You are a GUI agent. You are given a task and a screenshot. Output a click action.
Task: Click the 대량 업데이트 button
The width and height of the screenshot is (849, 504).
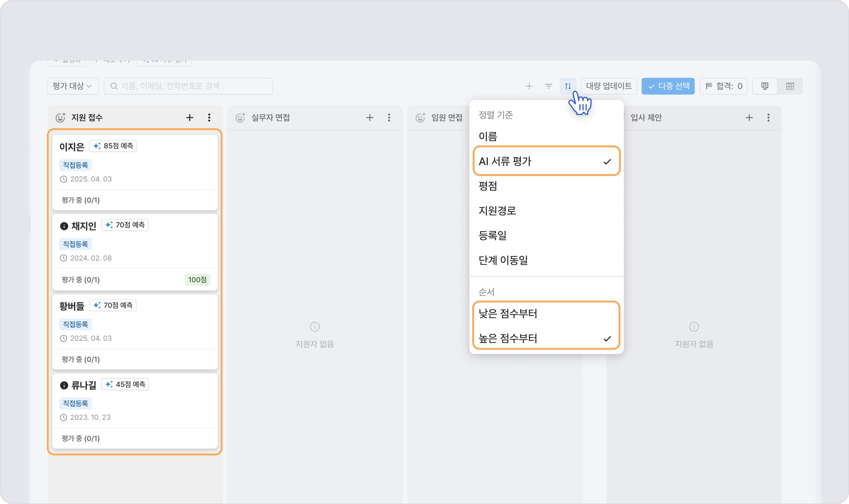tap(609, 86)
